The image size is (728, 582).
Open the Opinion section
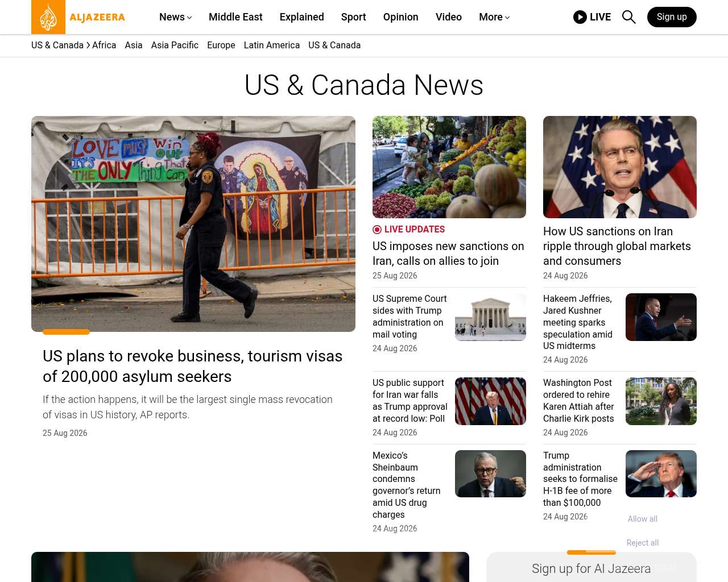coord(401,17)
